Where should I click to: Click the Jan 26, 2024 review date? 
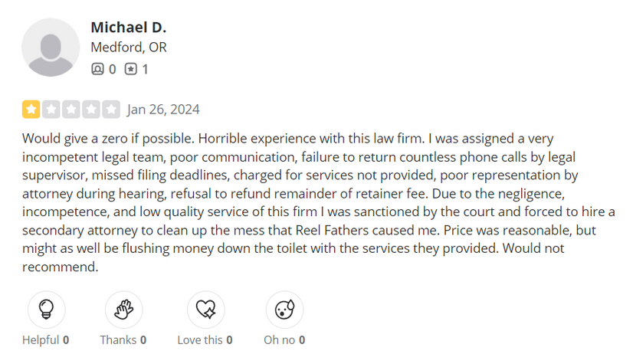(x=163, y=110)
